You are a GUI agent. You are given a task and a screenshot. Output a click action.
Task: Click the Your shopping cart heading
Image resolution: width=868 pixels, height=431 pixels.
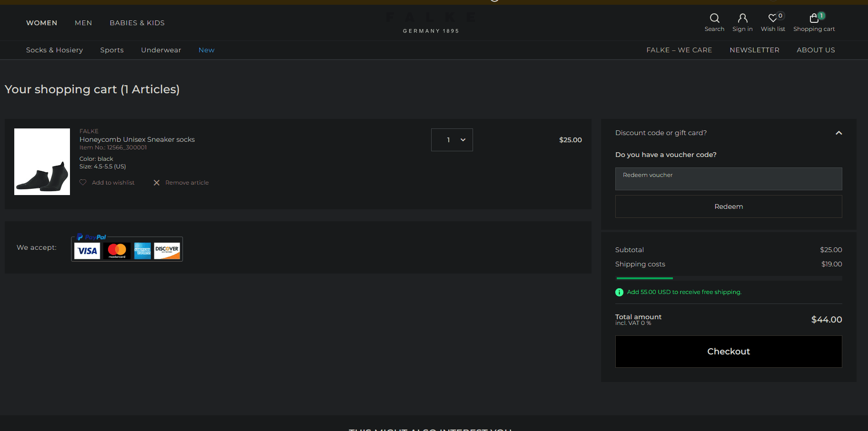[x=92, y=89]
